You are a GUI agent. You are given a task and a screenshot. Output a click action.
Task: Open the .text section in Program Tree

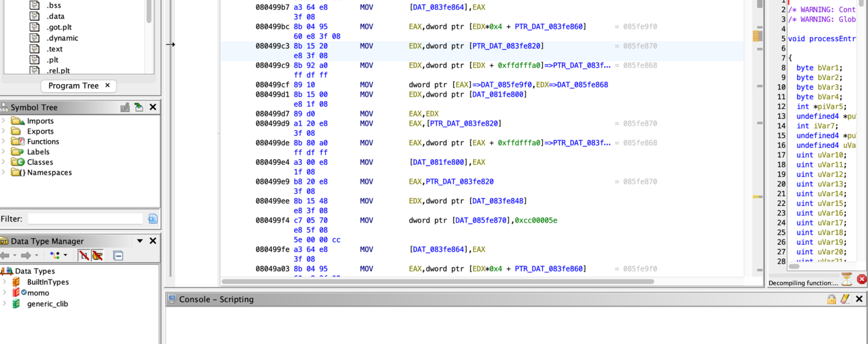tap(55, 49)
